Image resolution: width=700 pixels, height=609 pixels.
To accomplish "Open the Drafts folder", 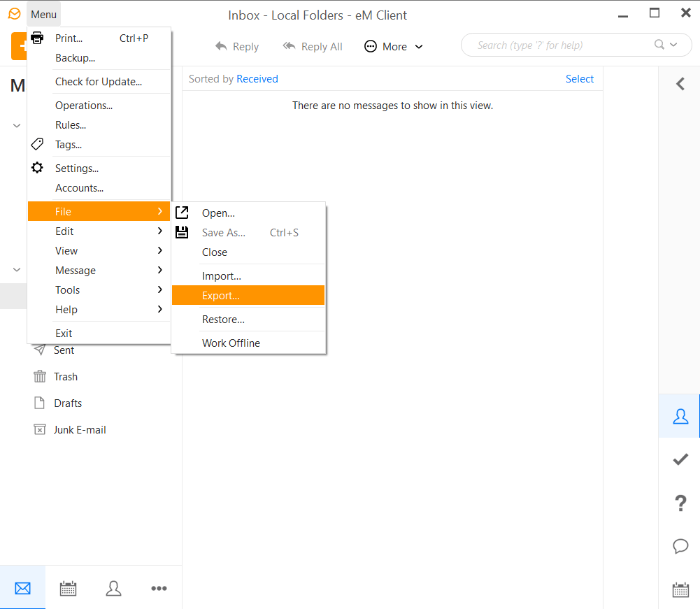I will click(68, 403).
